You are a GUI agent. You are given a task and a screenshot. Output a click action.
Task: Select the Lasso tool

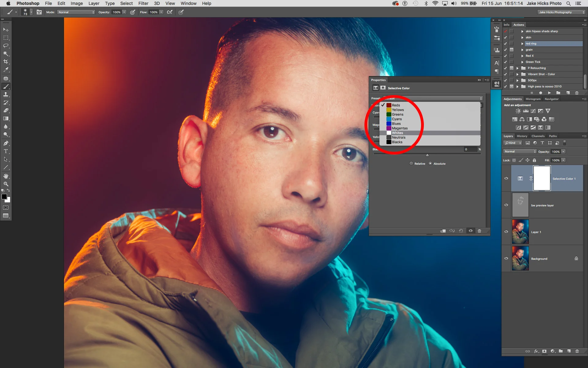(6, 46)
